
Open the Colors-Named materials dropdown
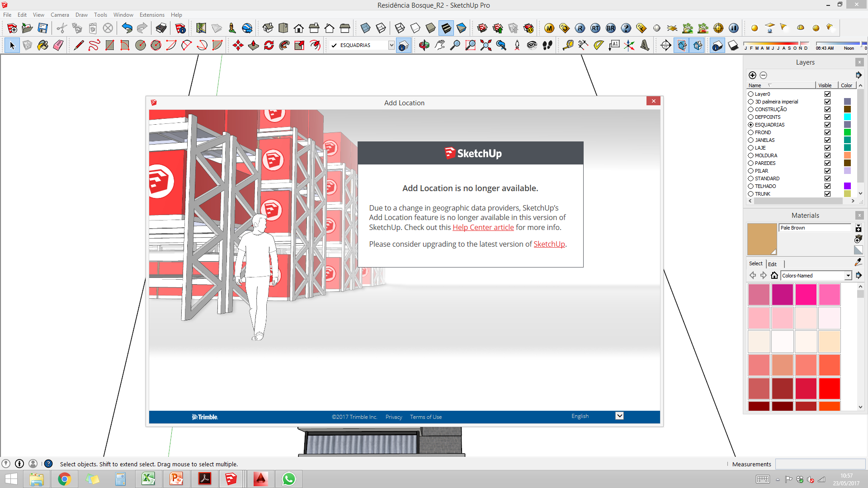coord(848,276)
